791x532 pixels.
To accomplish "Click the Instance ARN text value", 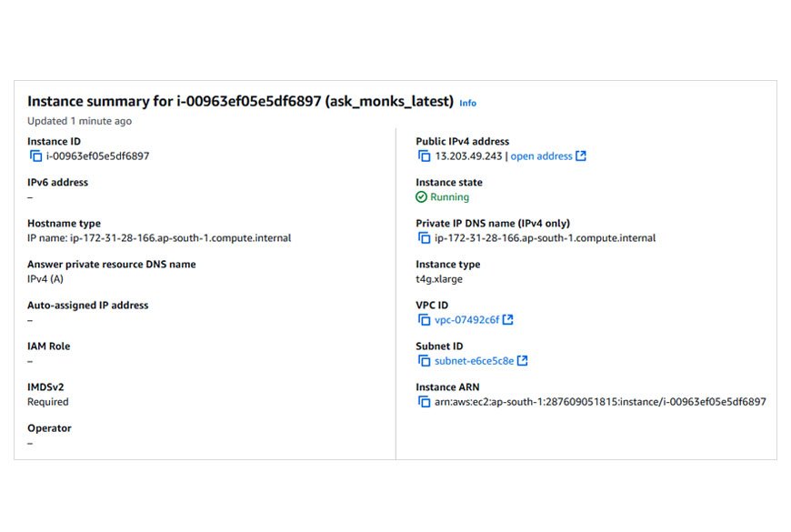I will coord(600,402).
